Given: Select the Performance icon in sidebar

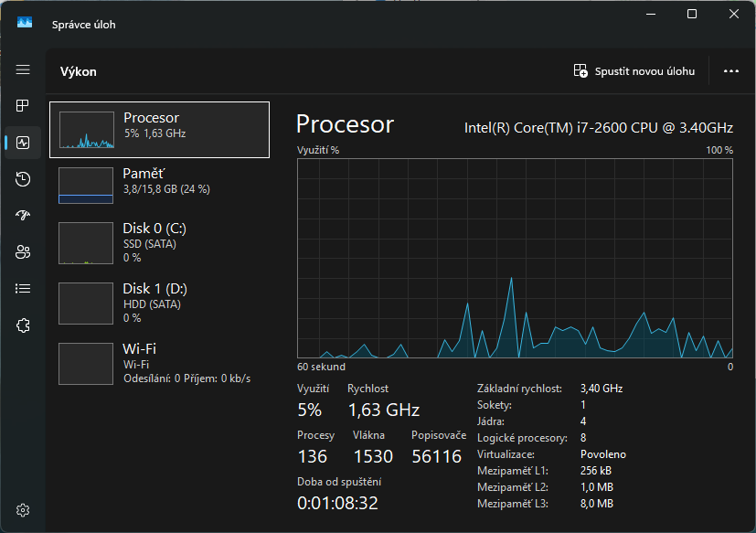Looking at the screenshot, I should pos(23,143).
